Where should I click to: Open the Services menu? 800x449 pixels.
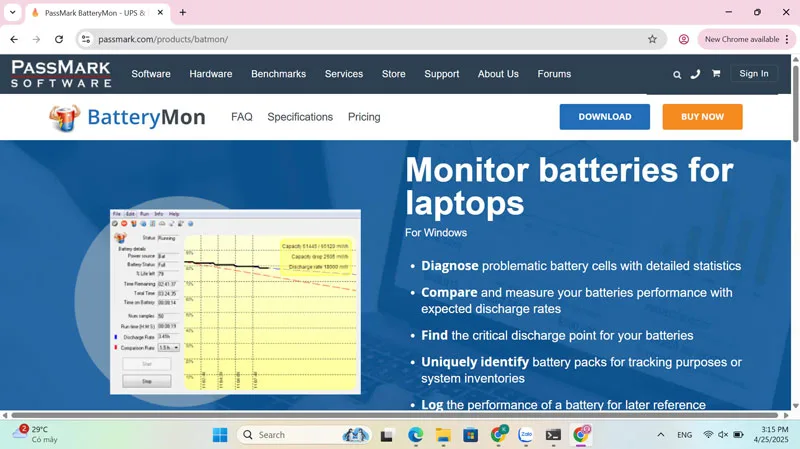tap(344, 74)
